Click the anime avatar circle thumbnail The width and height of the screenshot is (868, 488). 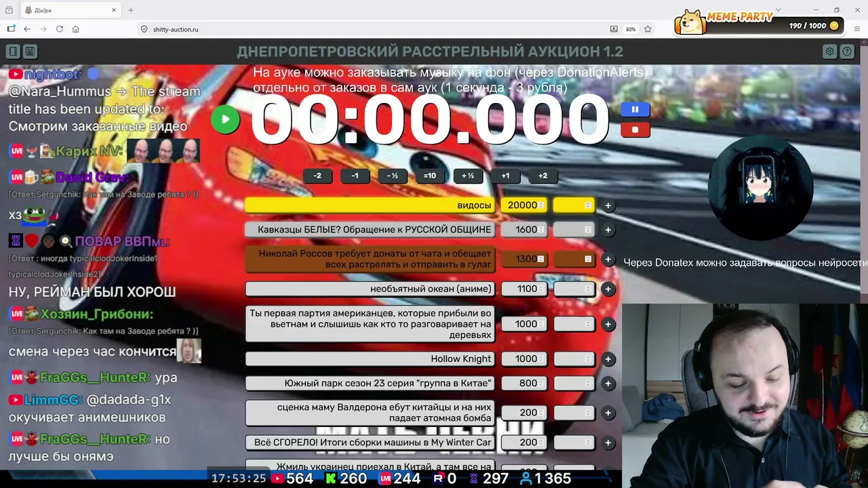point(760,188)
